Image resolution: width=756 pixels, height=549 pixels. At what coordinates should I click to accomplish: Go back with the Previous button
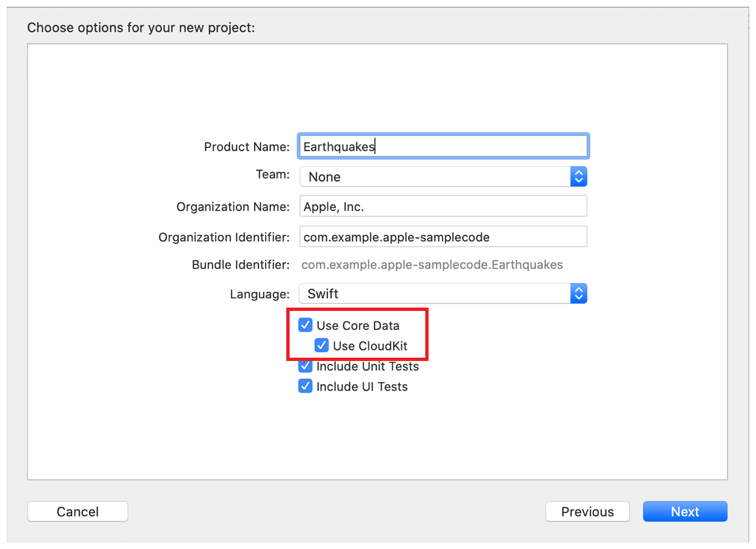coord(587,512)
